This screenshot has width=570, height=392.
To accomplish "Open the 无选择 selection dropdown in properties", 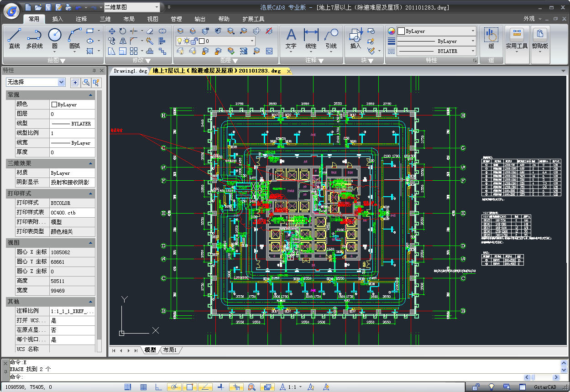I will 36,82.
